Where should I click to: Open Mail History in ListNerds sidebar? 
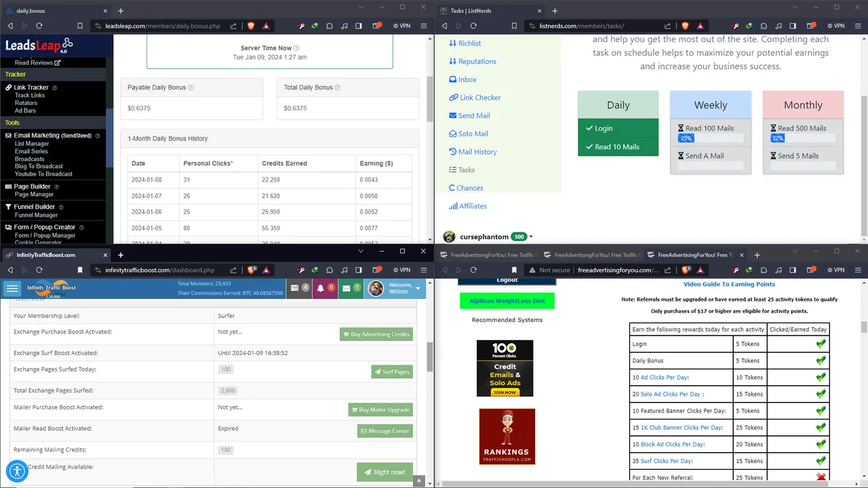pos(473,152)
